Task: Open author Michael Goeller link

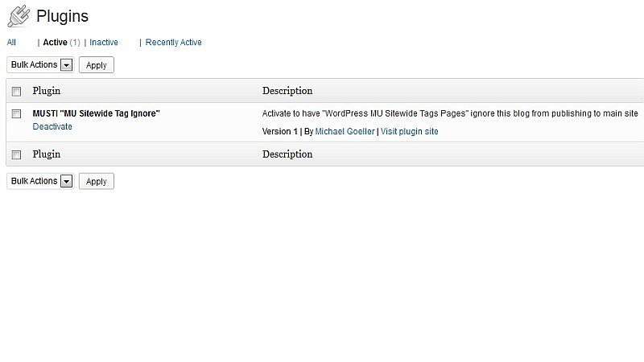Action: pyautogui.click(x=345, y=131)
